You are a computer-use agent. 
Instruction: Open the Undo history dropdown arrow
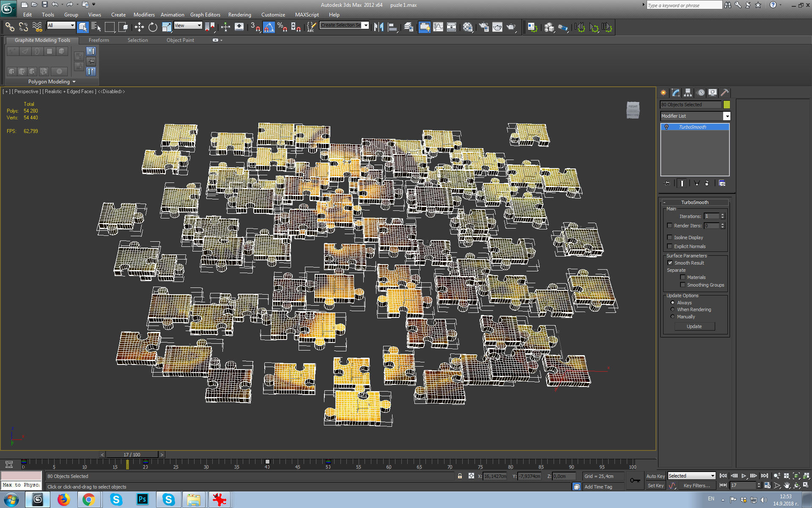62,5
